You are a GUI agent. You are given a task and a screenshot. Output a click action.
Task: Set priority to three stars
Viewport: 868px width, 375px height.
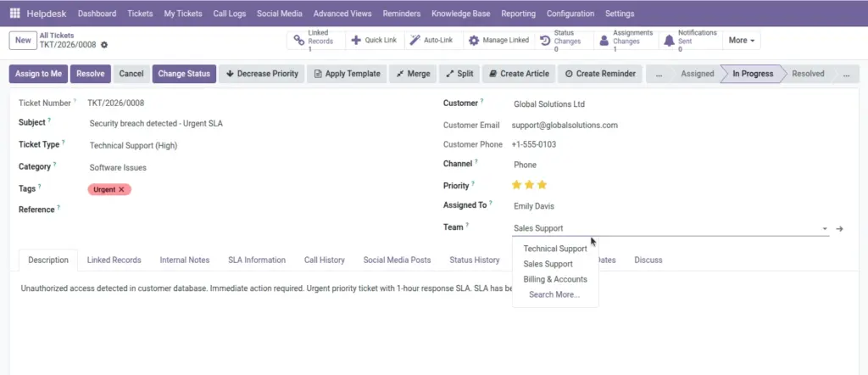pos(542,185)
